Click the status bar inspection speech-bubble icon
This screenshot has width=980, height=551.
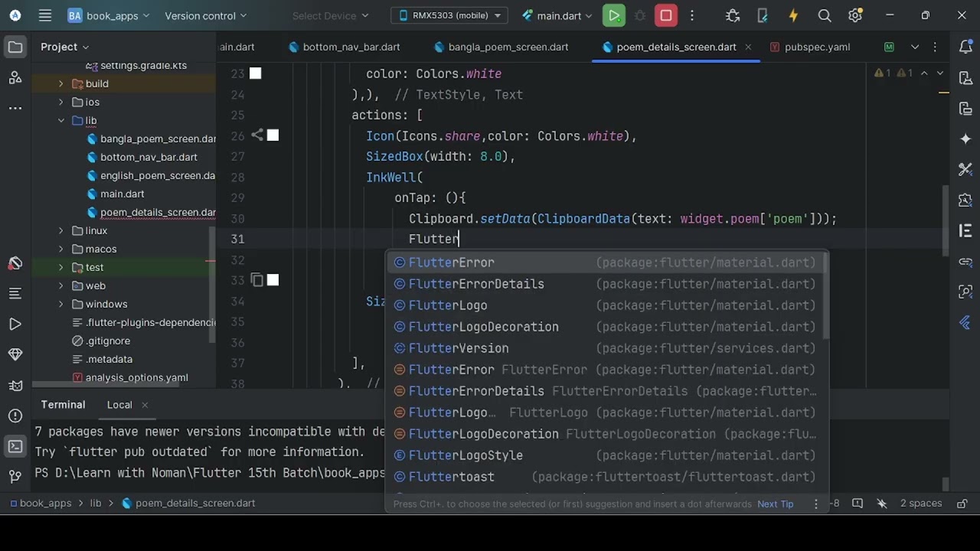coord(857,504)
